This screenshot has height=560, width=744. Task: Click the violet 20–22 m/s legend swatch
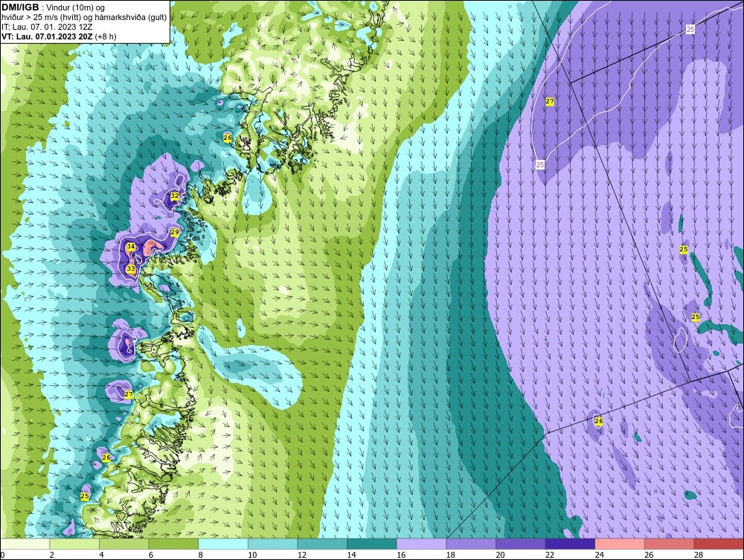[521, 544]
